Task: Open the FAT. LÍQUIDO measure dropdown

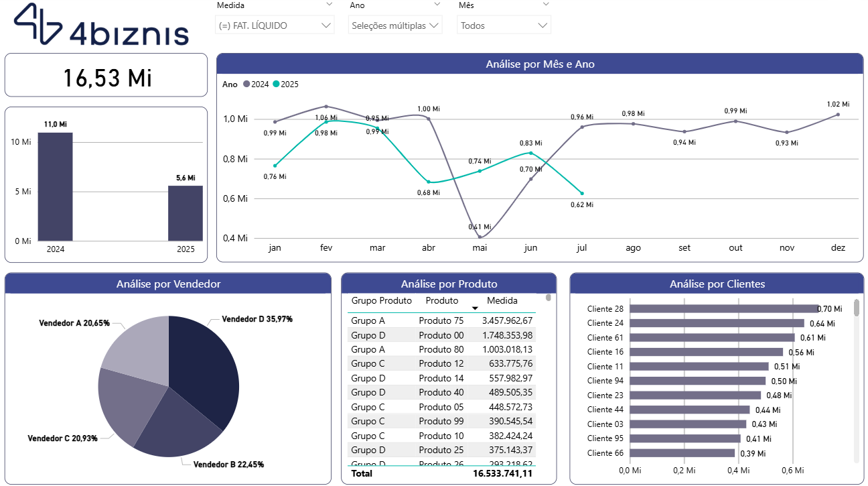Action: click(275, 25)
